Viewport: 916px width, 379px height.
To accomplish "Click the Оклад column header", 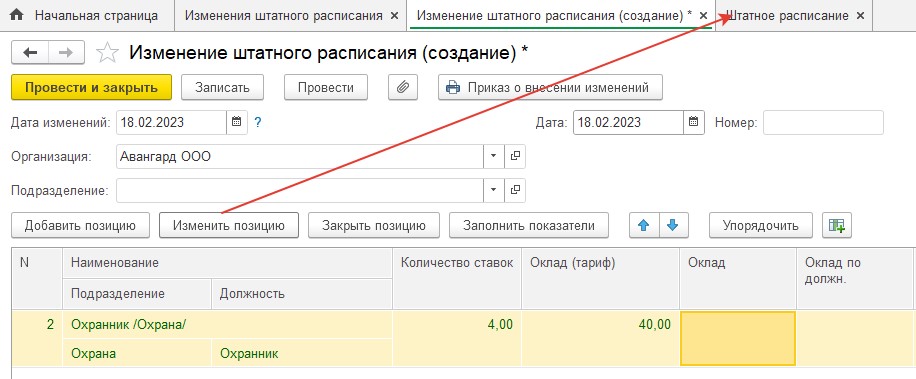I will point(738,279).
